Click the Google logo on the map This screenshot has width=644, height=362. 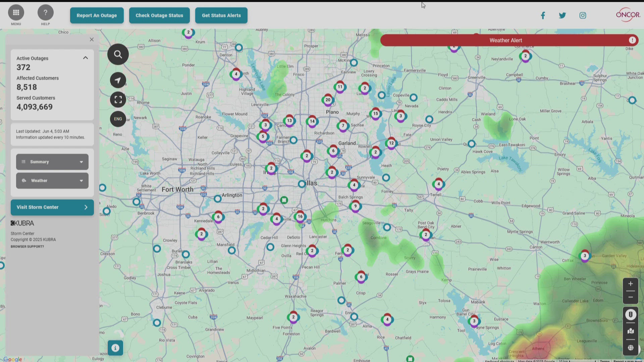point(12,359)
